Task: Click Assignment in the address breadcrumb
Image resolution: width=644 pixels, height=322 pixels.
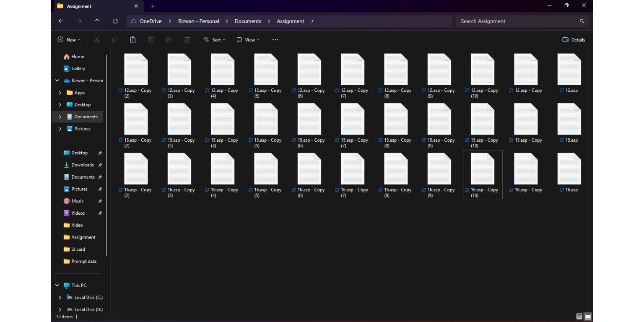Action: tap(290, 21)
